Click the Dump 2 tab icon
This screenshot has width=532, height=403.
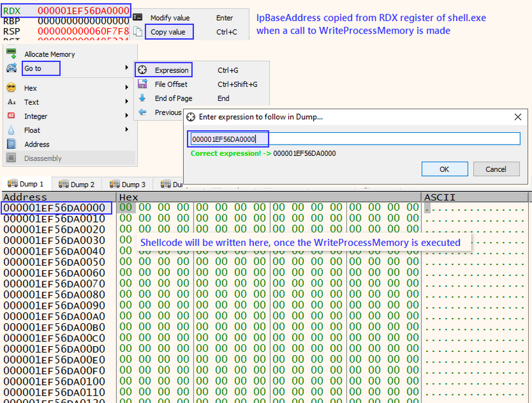coord(63,184)
